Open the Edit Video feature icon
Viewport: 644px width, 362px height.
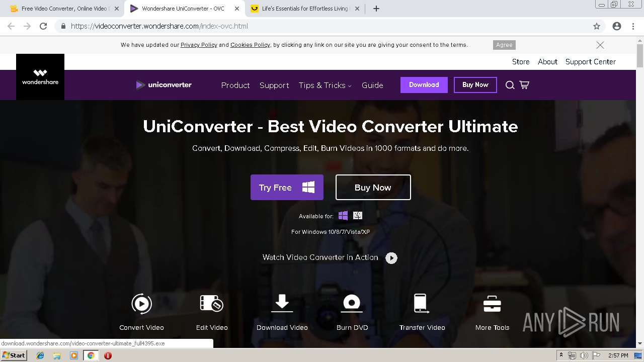[x=212, y=304]
